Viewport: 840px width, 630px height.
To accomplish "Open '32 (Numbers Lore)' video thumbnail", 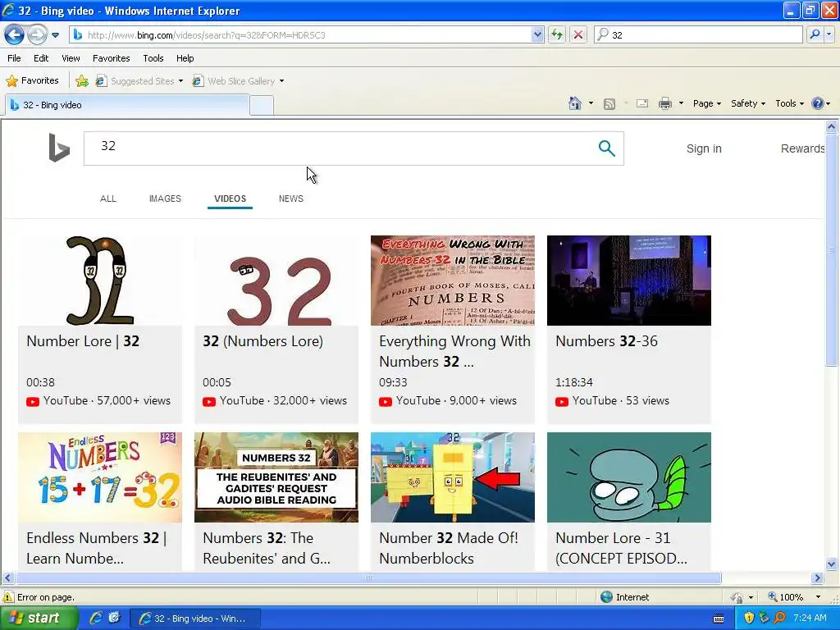I will coord(276,281).
